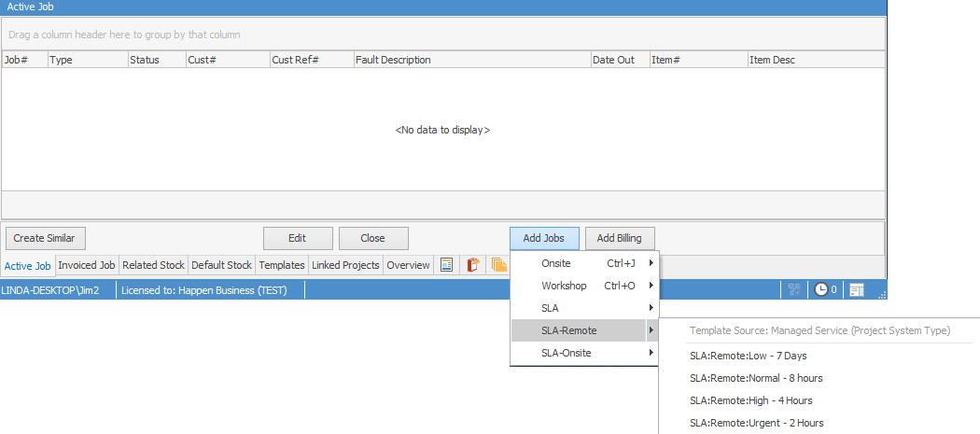
Task: Click the Add Billing button
Action: pyautogui.click(x=620, y=238)
